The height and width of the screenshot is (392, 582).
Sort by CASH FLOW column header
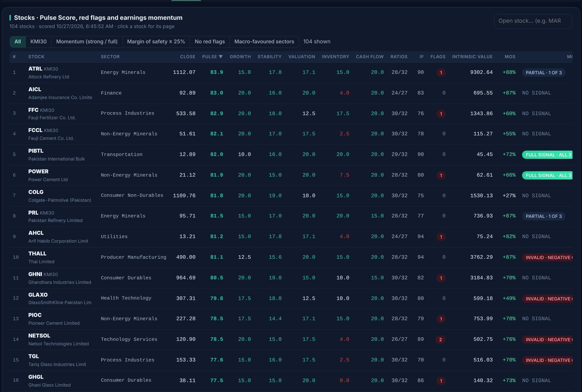click(370, 57)
